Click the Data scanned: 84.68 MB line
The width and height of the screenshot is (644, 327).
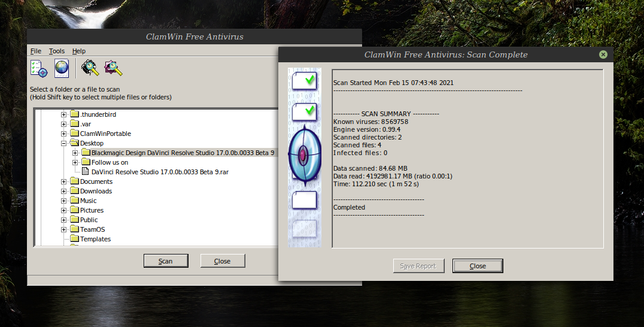[370, 168]
